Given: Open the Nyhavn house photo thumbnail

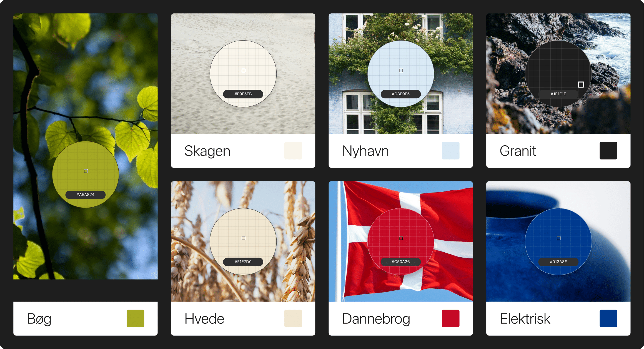Looking at the screenshot, I should (400, 74).
